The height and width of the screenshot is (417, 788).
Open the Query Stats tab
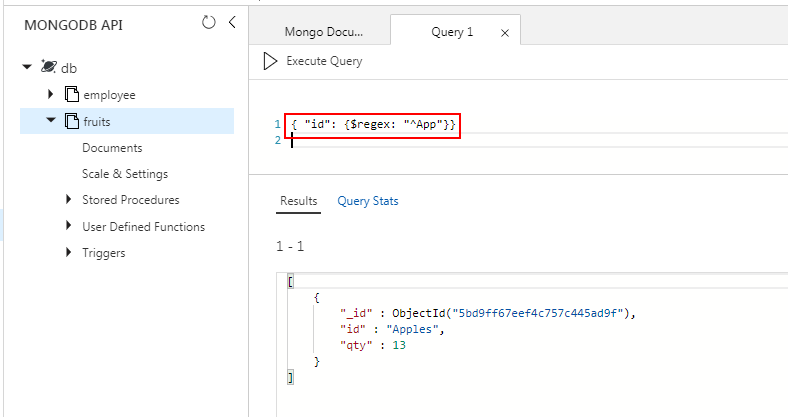[368, 201]
